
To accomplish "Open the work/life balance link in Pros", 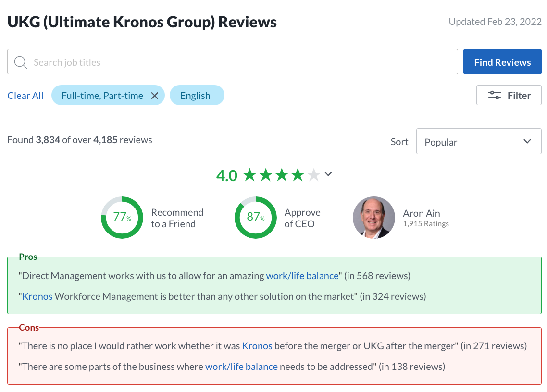I will point(302,276).
